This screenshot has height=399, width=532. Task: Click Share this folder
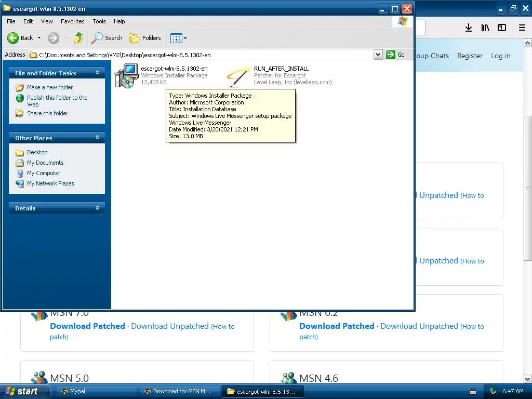47,113
